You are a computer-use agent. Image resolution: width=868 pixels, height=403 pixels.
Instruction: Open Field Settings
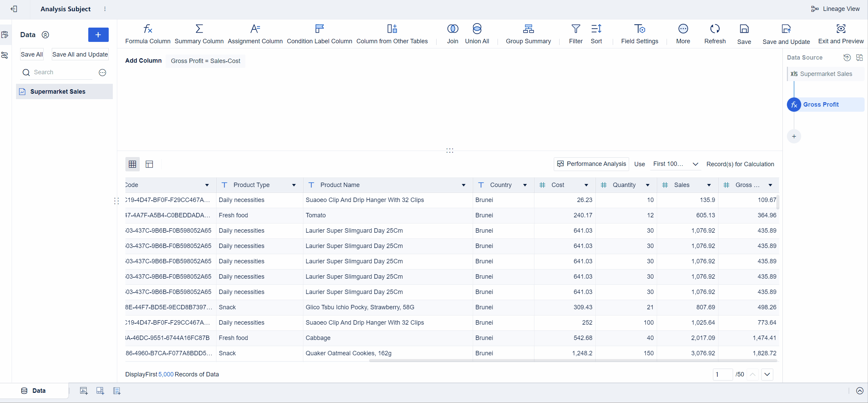click(x=640, y=34)
